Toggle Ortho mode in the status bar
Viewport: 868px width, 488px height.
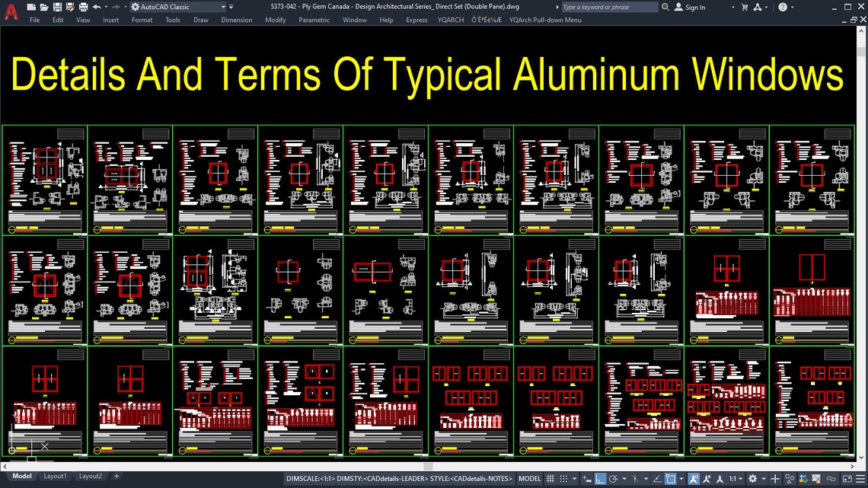click(600, 480)
